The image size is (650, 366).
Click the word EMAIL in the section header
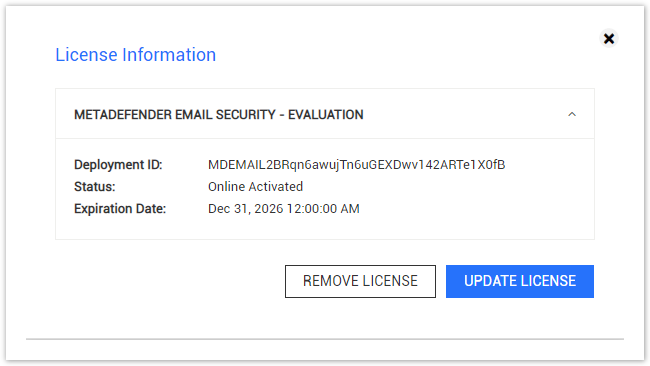(194, 114)
